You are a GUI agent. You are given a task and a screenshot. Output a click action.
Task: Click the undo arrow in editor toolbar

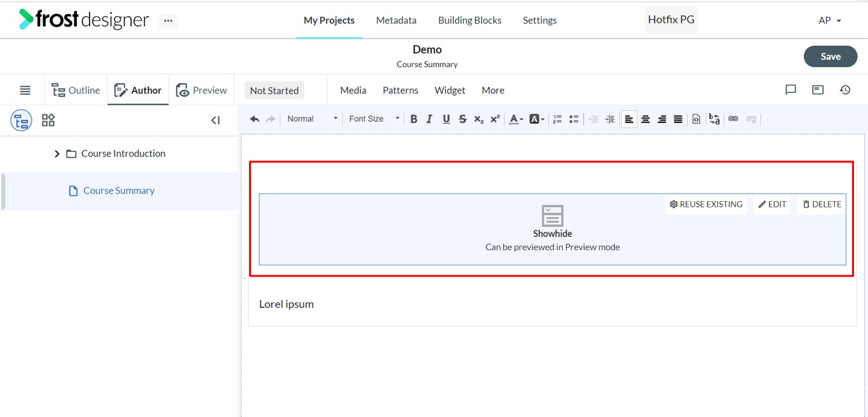pos(254,119)
